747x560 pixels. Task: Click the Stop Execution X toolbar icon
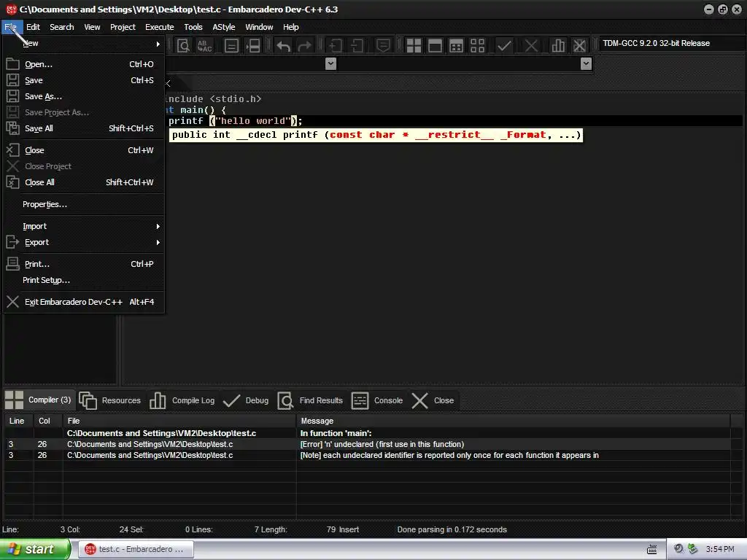(x=531, y=46)
